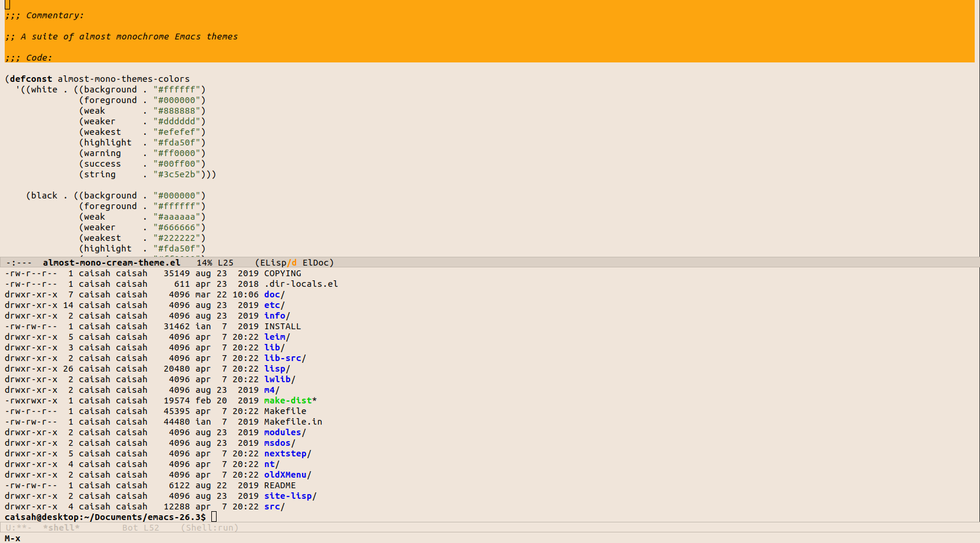The width and height of the screenshot is (980, 543).
Task: Click the "#dddddd" weaker color value
Action: coord(177,121)
